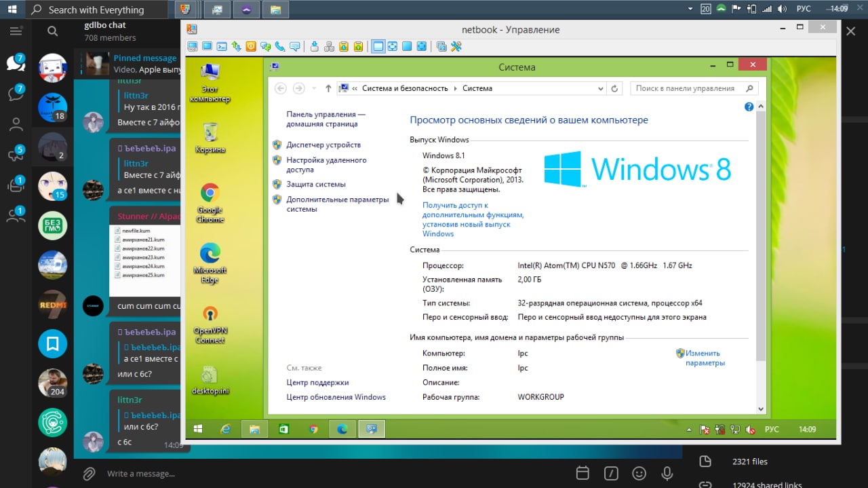Select the desktop.ini file icon

[x=210, y=380]
